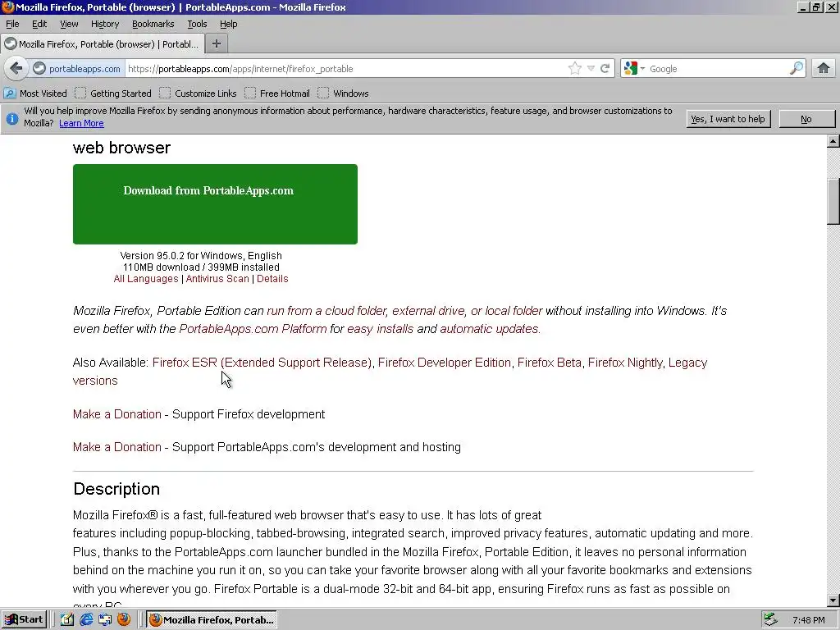The image size is (840, 630).
Task: Click the search magnifier icon
Action: tap(797, 69)
